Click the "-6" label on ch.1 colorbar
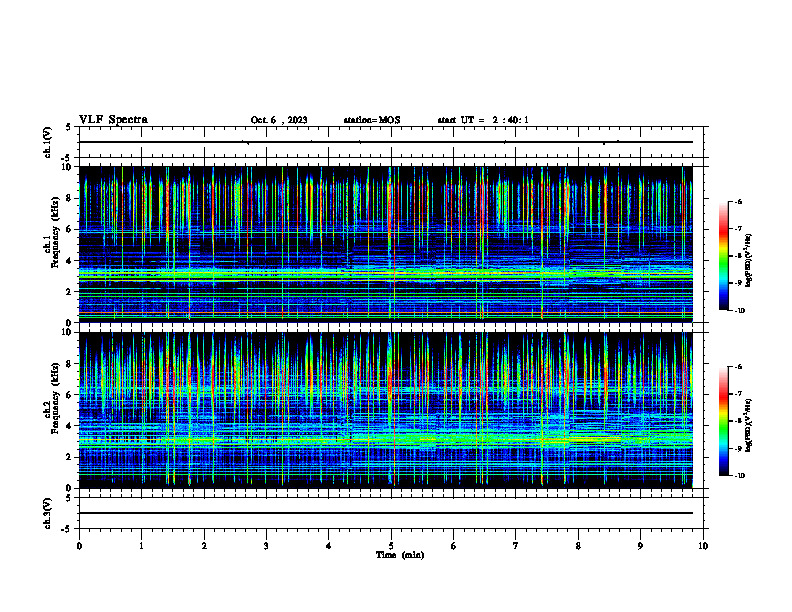792x612 pixels. (x=738, y=202)
